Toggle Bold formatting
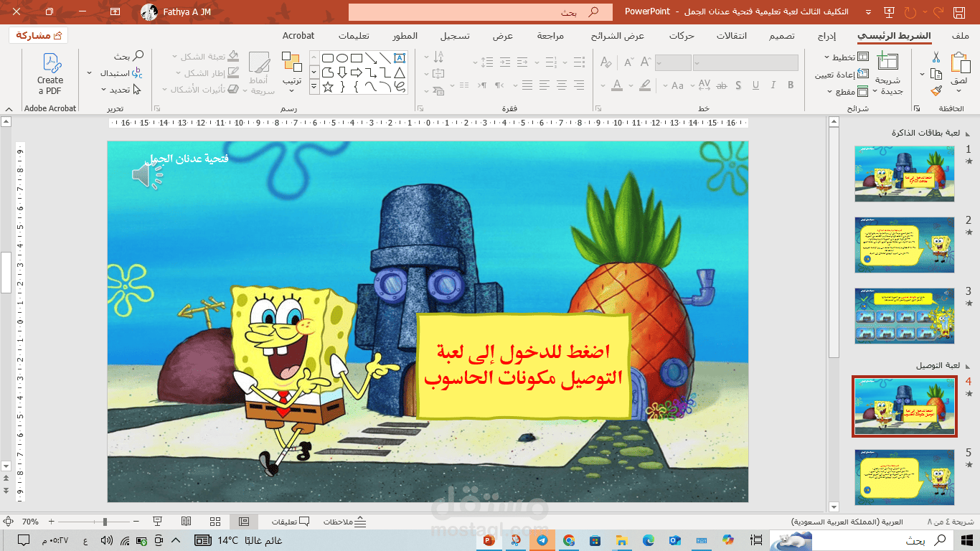This screenshot has width=980, height=551. [x=791, y=85]
